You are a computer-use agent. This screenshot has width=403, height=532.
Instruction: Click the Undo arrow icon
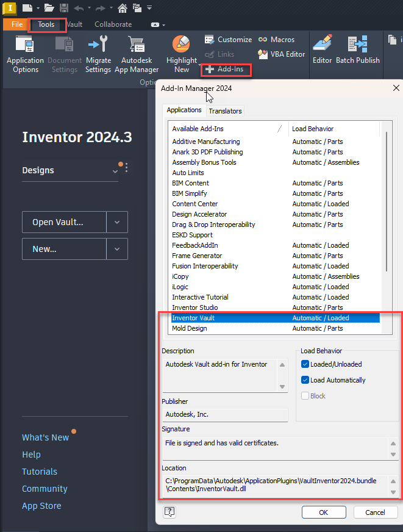click(78, 8)
